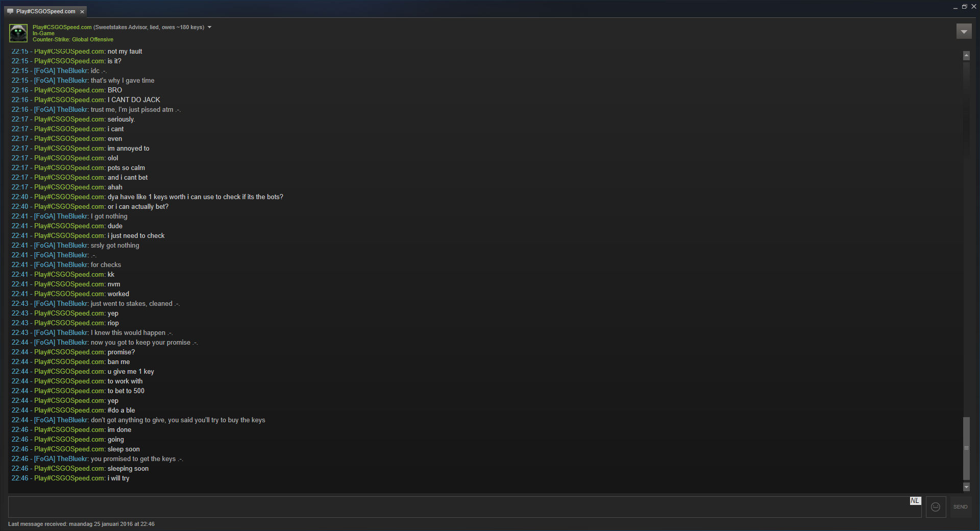Viewport: 980px width, 531px height.
Task: Click the last message "i will try"
Action: click(118, 478)
